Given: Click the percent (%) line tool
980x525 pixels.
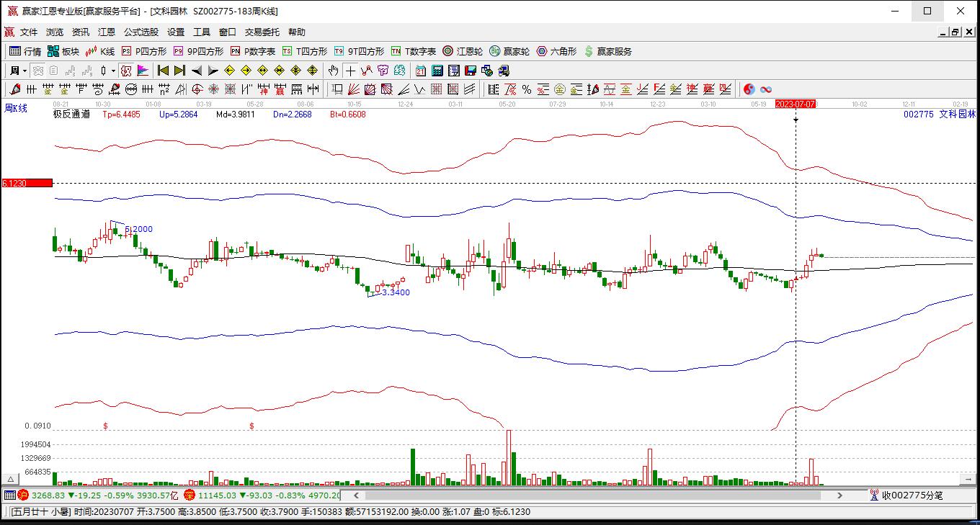Looking at the screenshot, I should (x=527, y=89).
